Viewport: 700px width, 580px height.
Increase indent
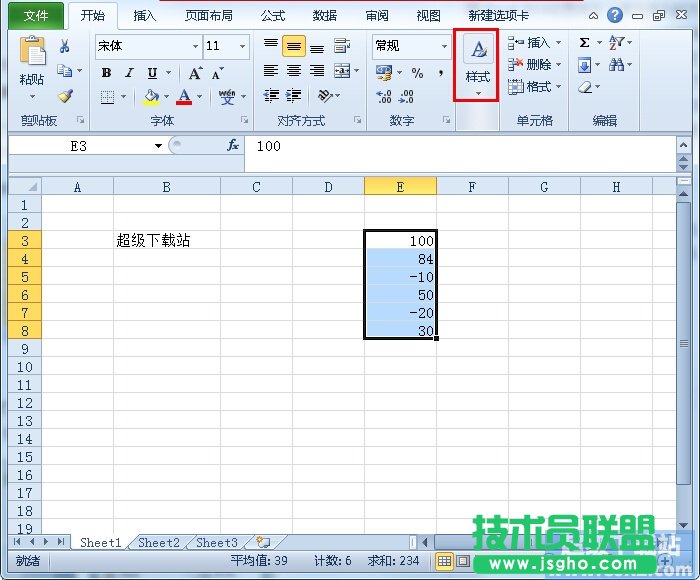pos(294,96)
